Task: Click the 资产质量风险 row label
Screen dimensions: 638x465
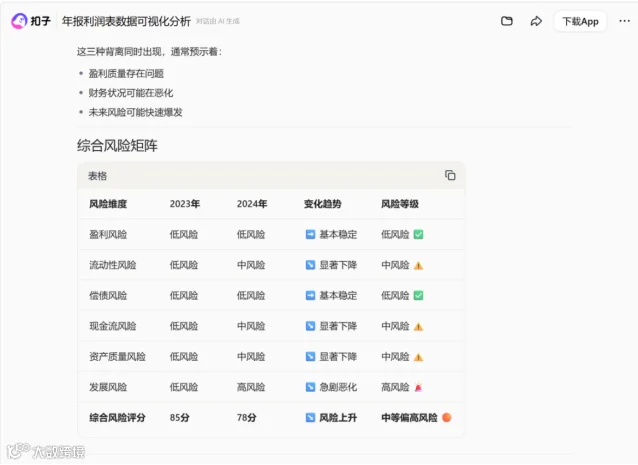Action: (x=117, y=357)
